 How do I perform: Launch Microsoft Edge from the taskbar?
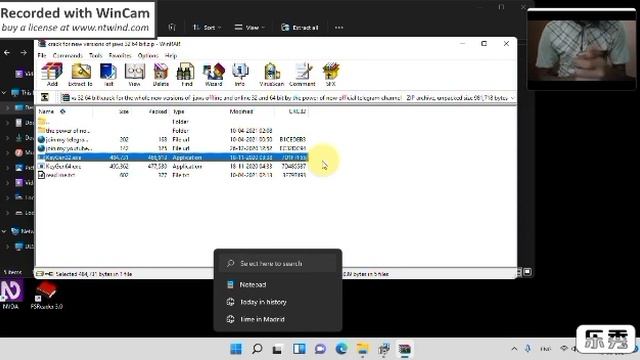tap(341, 349)
